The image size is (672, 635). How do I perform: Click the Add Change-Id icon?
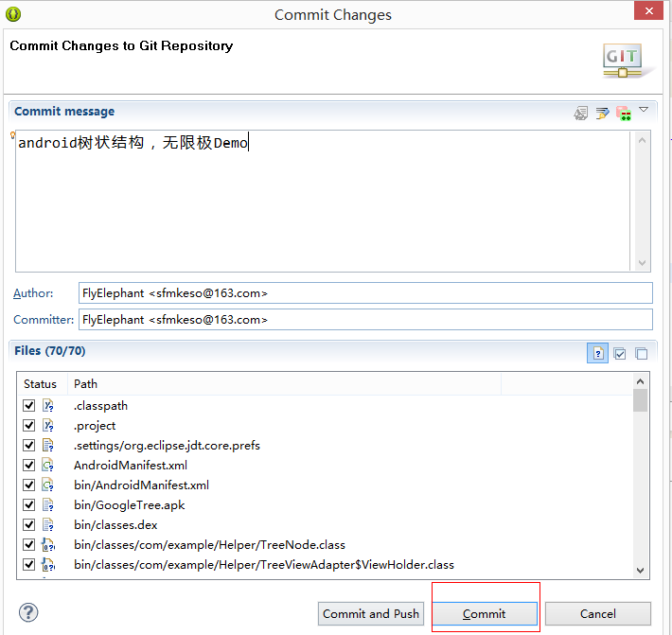624,114
